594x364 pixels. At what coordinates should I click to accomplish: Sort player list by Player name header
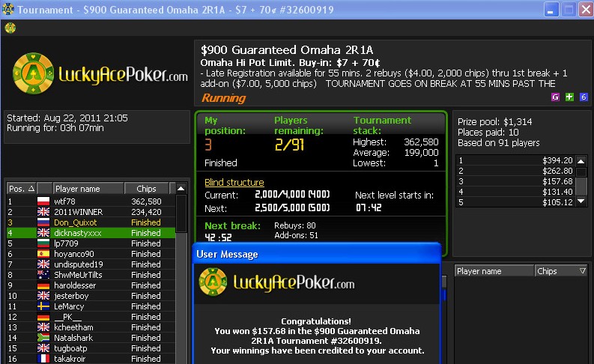click(88, 188)
